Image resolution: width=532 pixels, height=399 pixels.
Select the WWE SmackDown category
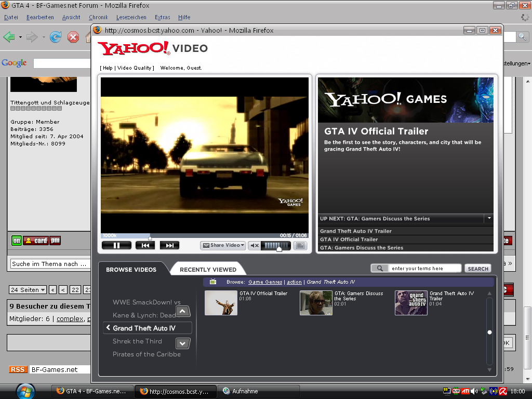tap(147, 302)
